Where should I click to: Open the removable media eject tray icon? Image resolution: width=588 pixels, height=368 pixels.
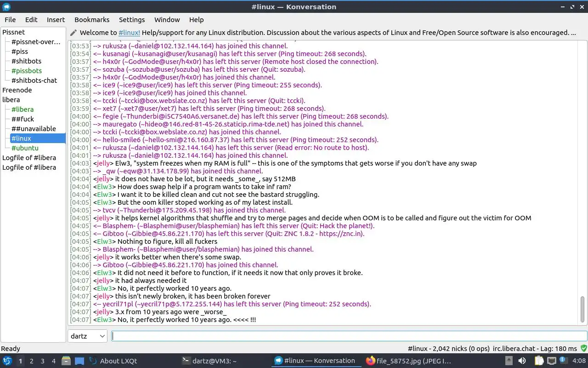pos(510,361)
